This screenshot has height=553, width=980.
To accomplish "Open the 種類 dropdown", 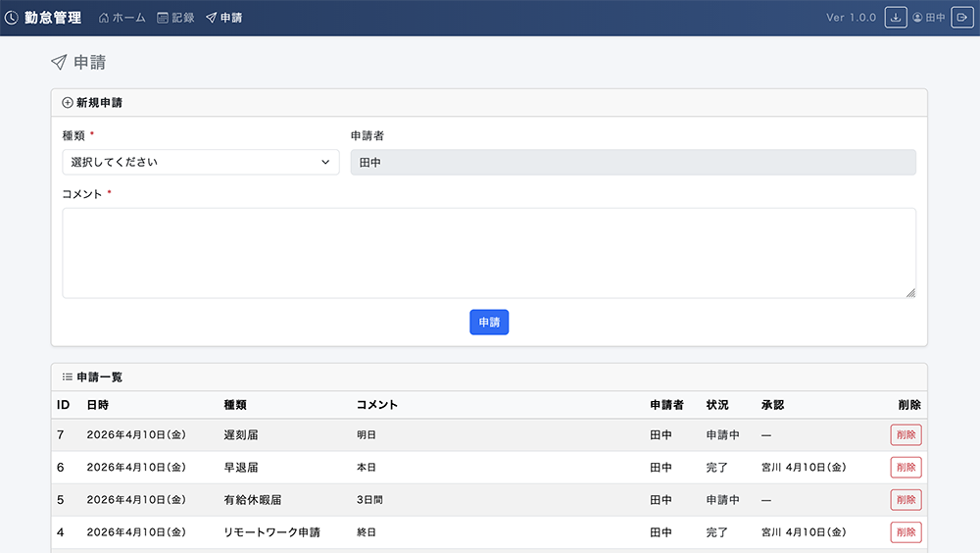I will coord(201,162).
